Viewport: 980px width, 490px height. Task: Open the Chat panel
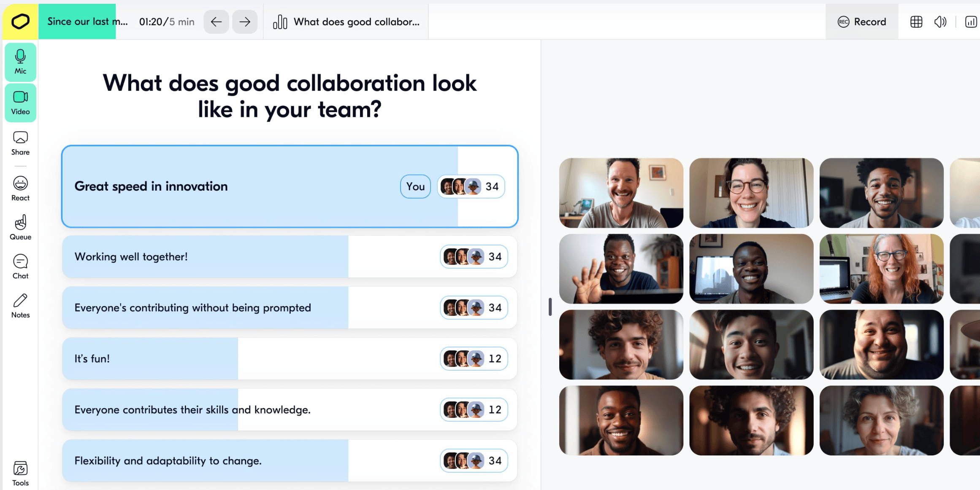20,267
